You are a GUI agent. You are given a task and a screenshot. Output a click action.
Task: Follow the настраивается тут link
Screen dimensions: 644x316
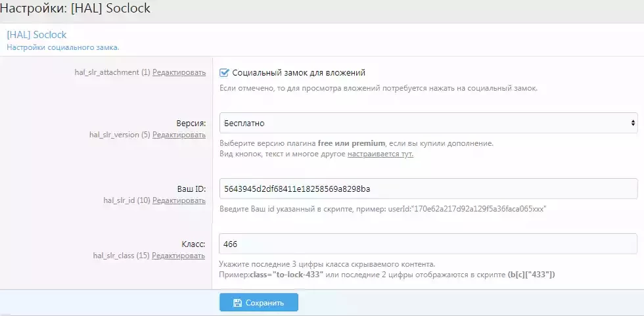(380, 155)
